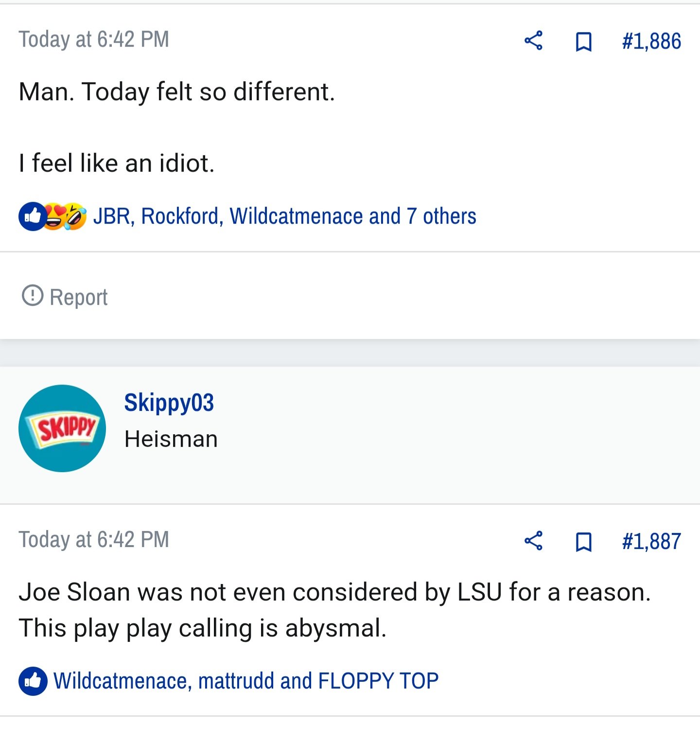Bookmark post #1,887
The width and height of the screenshot is (700, 742).
[x=583, y=542]
